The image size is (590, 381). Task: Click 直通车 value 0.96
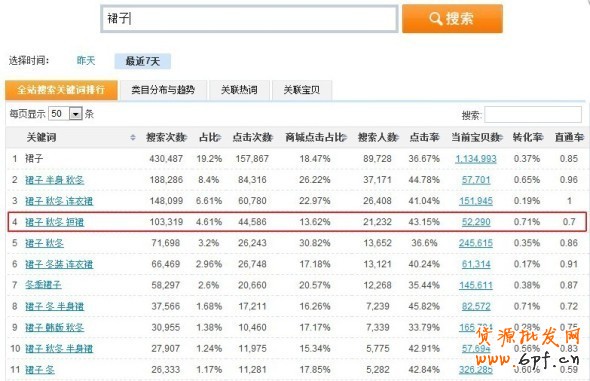pos(569,180)
